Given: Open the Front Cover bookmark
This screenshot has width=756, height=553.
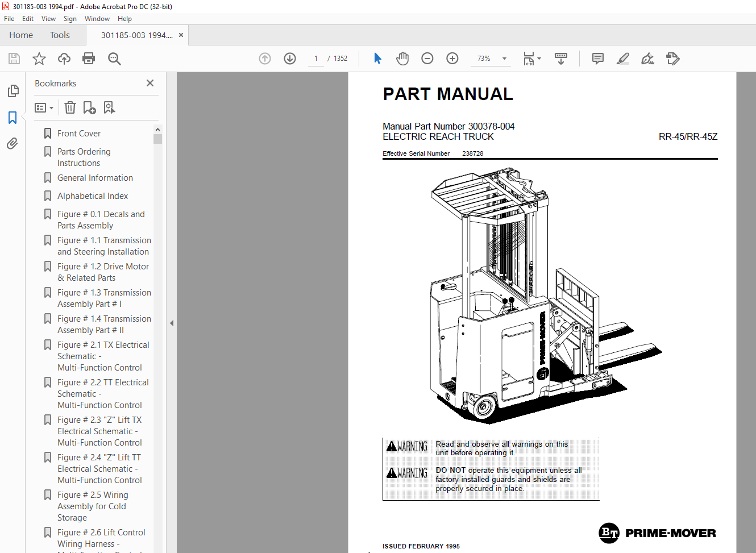Looking at the screenshot, I should coord(79,134).
